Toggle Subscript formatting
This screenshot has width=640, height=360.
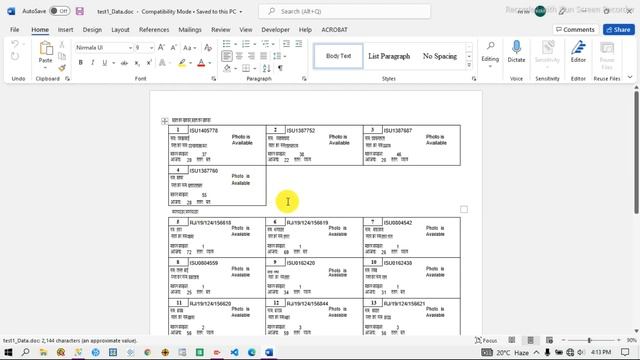point(137,63)
